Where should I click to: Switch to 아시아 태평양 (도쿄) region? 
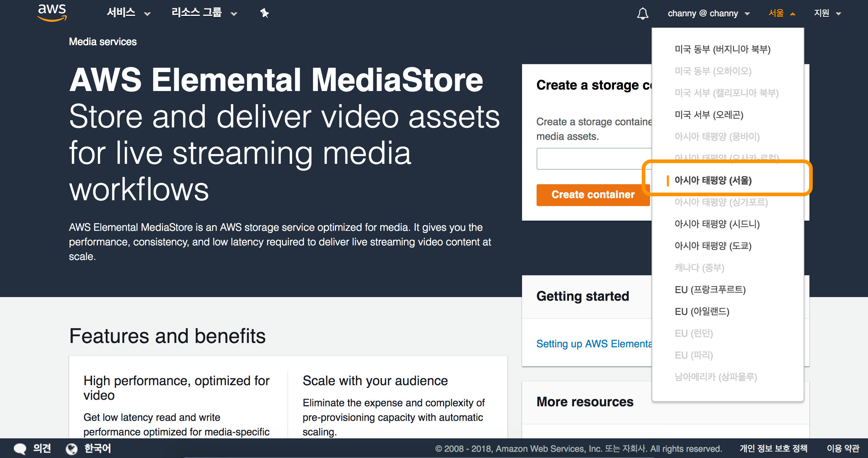(713, 246)
